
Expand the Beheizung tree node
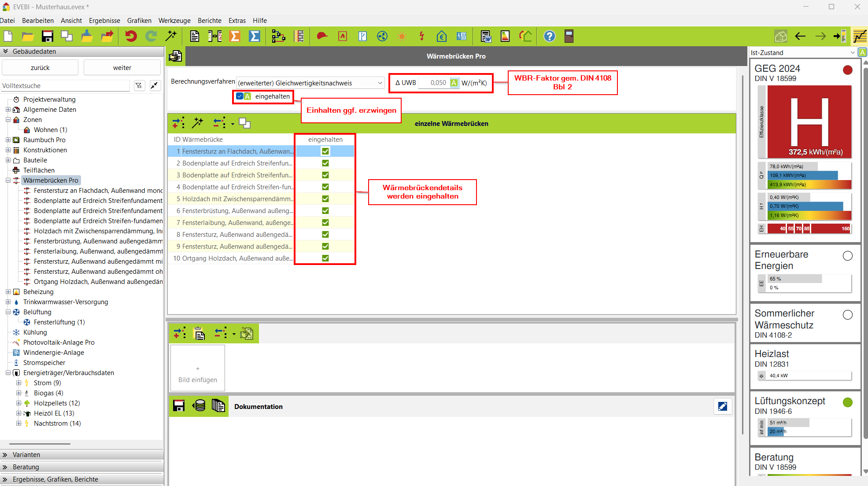click(x=8, y=292)
